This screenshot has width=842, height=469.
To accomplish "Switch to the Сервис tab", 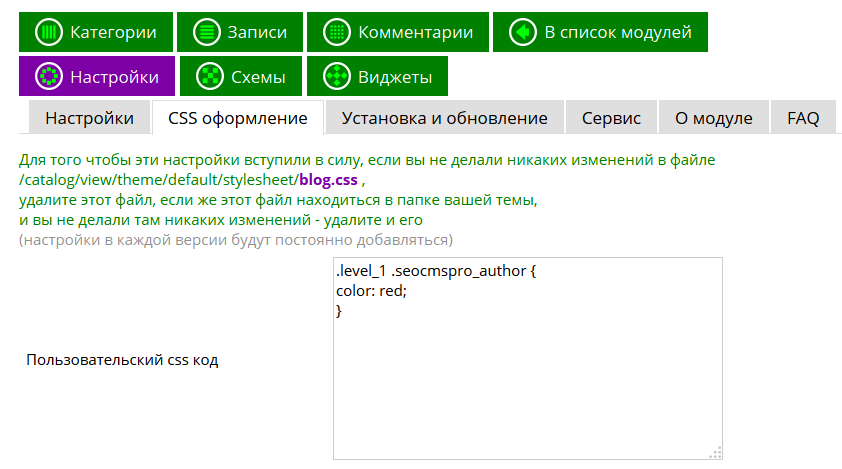I will pyautogui.click(x=611, y=118).
